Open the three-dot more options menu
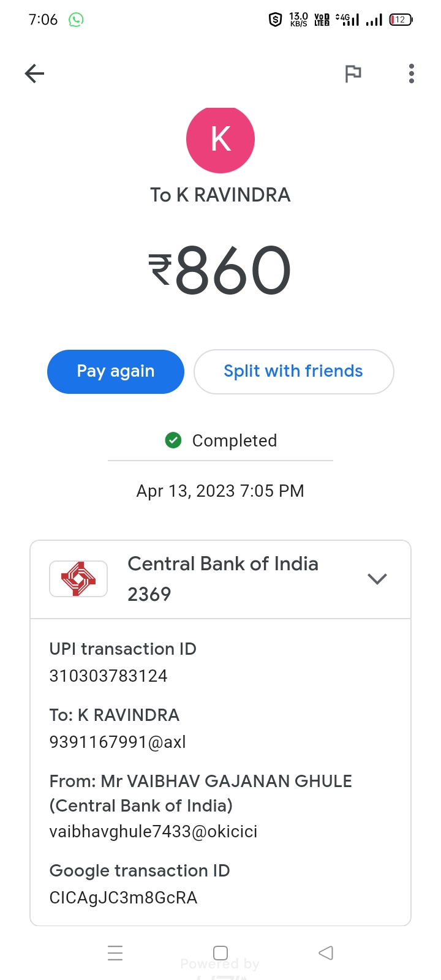 (x=412, y=74)
